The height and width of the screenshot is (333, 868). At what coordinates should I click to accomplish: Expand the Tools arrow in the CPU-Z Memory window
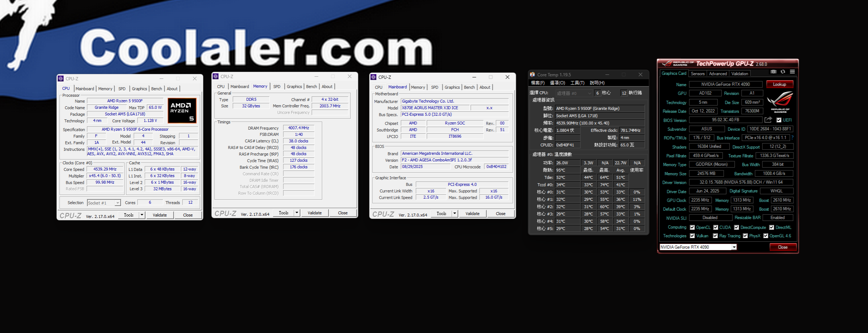click(x=297, y=213)
